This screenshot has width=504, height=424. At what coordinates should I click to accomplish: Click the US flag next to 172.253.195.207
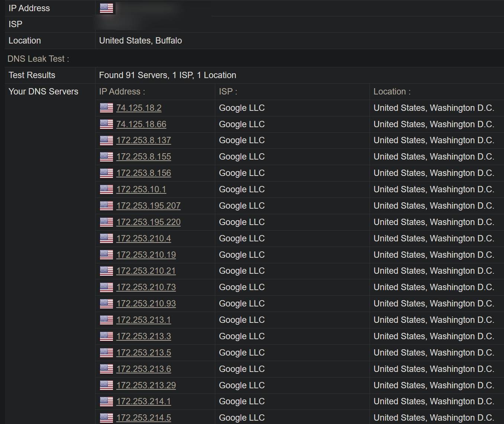[x=106, y=206]
